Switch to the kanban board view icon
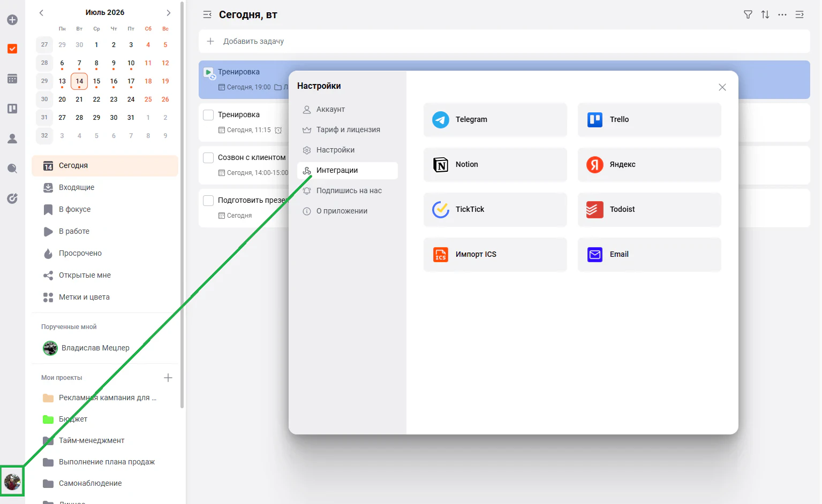This screenshot has height=504, width=822. [12, 109]
